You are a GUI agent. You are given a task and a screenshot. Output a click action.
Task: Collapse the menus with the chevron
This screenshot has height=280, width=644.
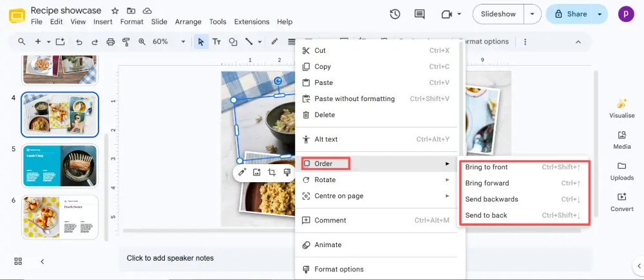(578, 42)
